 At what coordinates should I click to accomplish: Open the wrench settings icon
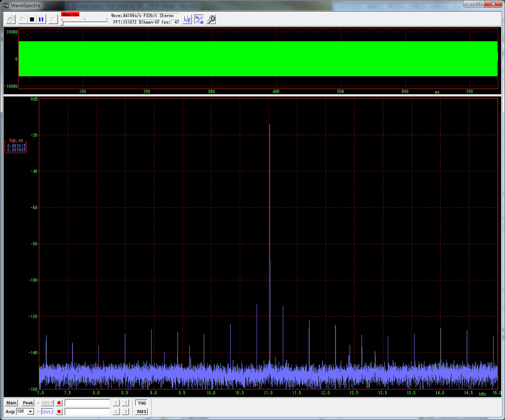(211, 19)
